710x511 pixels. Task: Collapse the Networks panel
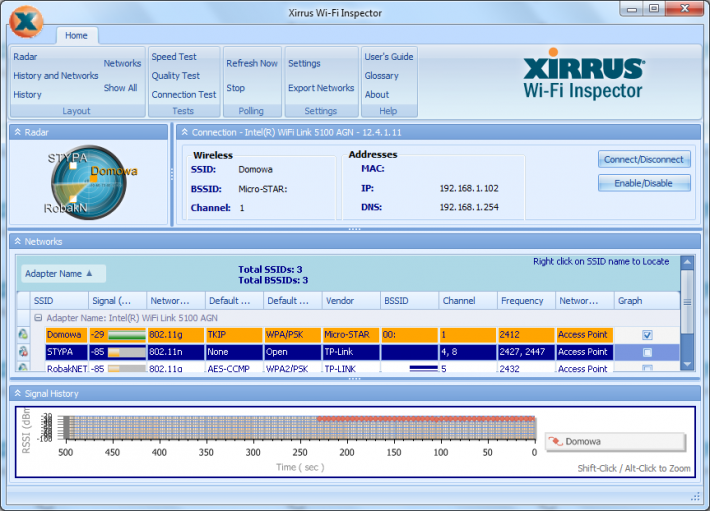tap(18, 241)
